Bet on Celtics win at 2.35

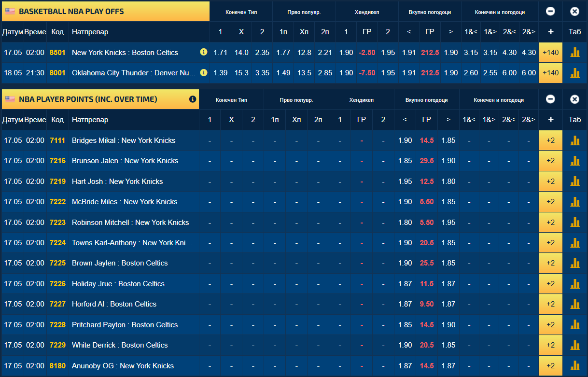[x=262, y=53]
